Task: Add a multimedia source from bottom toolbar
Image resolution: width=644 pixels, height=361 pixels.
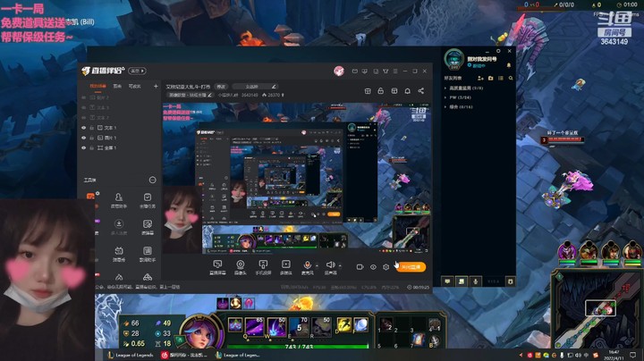Action: [286, 267]
